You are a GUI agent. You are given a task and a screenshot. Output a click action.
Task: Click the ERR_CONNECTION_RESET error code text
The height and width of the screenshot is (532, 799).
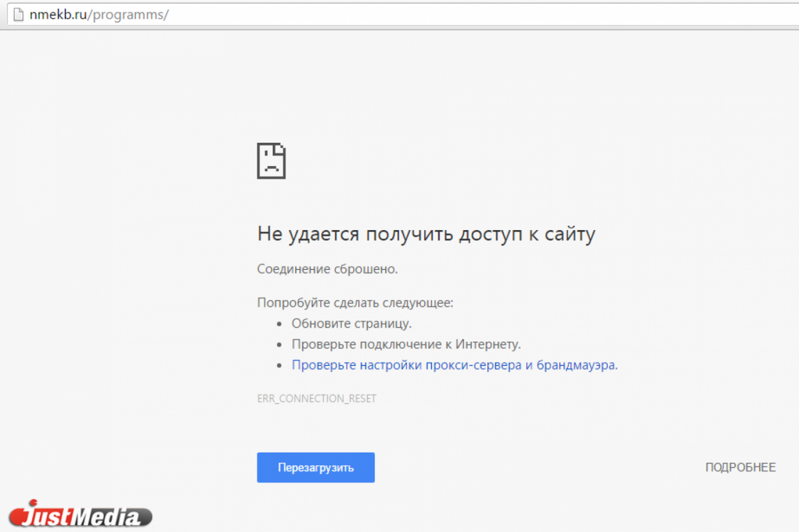coord(316,398)
